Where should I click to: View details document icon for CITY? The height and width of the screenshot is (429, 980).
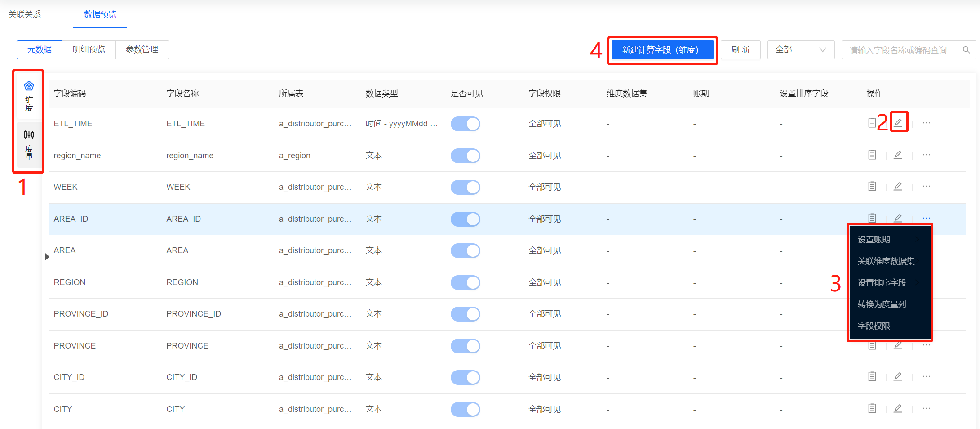pyautogui.click(x=872, y=408)
